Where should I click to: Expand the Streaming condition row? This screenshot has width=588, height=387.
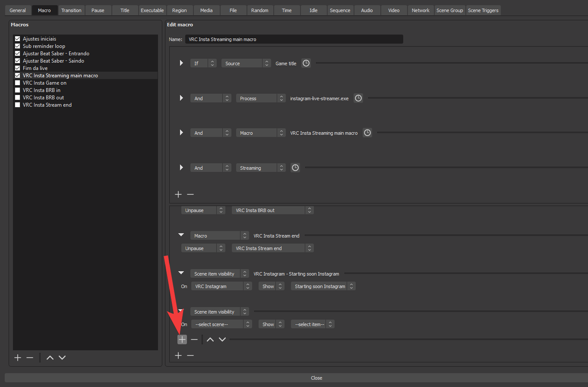[x=181, y=168]
